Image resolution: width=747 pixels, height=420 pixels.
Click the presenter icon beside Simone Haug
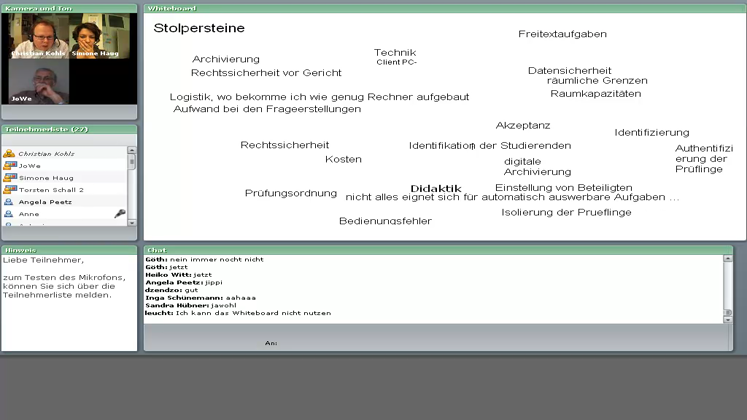coord(10,177)
